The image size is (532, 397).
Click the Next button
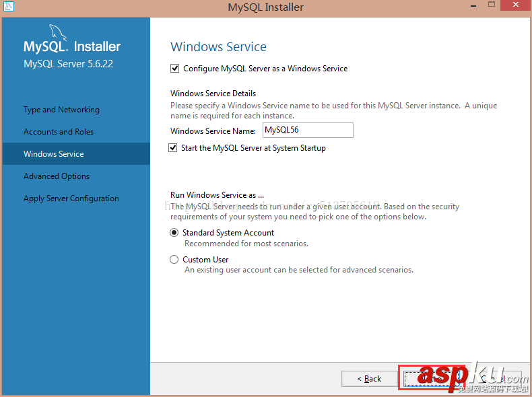[x=430, y=378]
